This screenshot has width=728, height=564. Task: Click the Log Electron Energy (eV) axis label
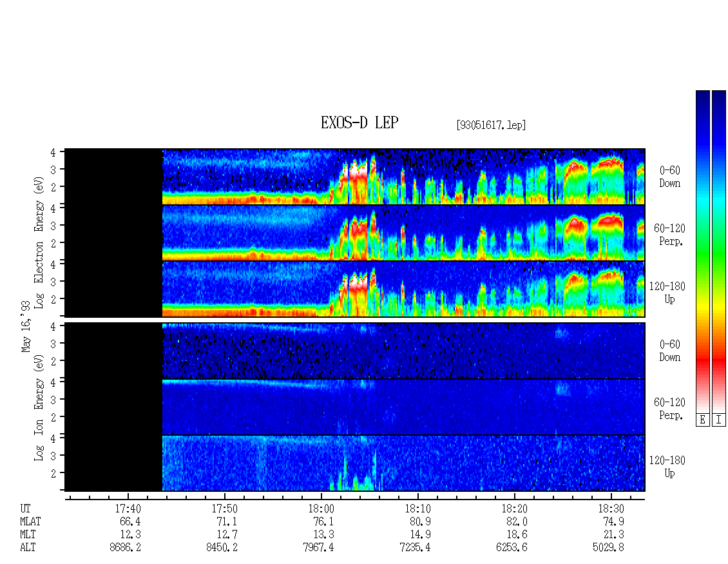coord(39,242)
